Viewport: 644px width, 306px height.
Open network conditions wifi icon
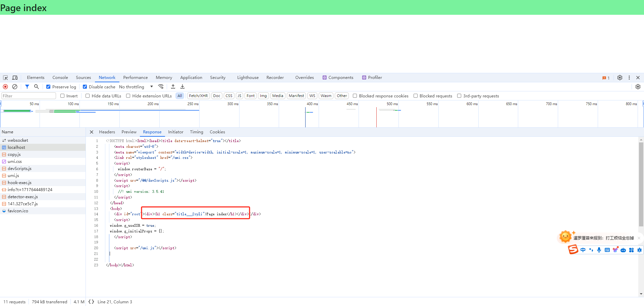[161, 87]
